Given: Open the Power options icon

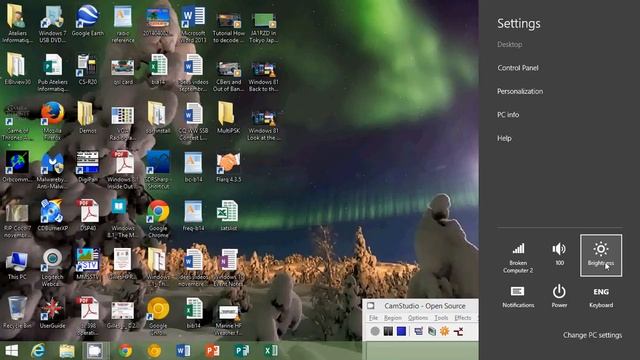Looking at the screenshot, I should pos(559,297).
